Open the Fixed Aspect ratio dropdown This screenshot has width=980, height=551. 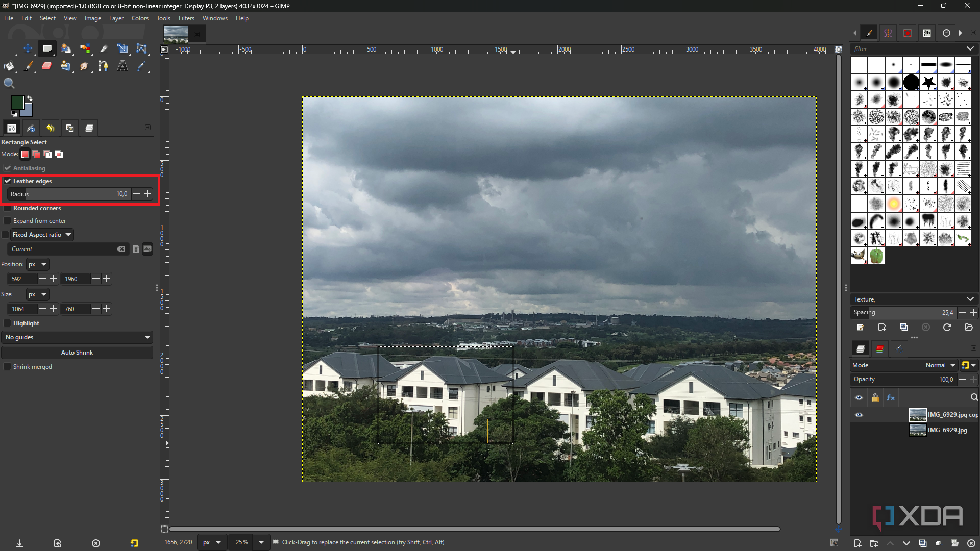(42, 235)
